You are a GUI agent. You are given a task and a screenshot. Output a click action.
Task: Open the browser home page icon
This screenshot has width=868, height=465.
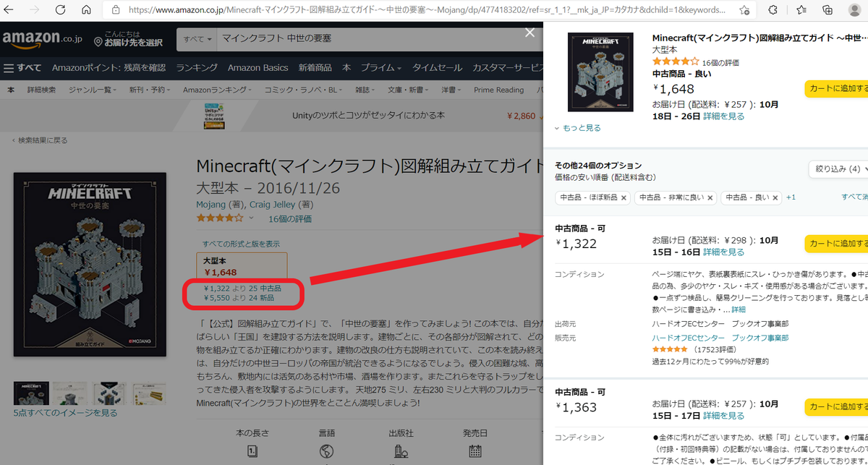pyautogui.click(x=86, y=10)
